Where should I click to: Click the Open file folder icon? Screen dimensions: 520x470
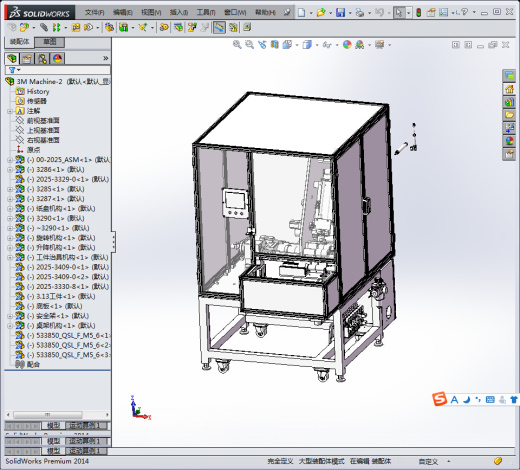point(321,13)
